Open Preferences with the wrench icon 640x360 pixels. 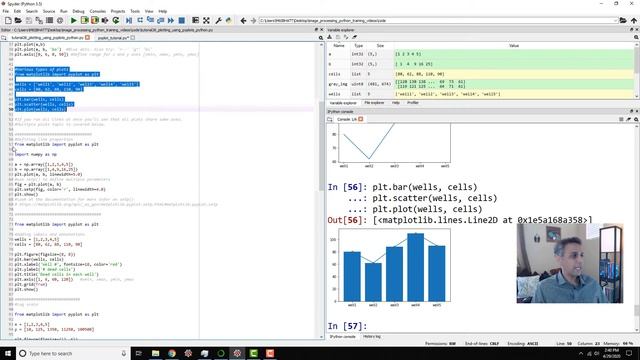click(x=218, y=20)
